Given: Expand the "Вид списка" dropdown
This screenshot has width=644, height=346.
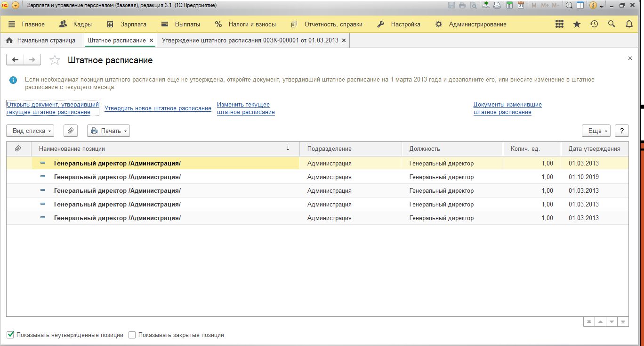Looking at the screenshot, I should (x=30, y=131).
